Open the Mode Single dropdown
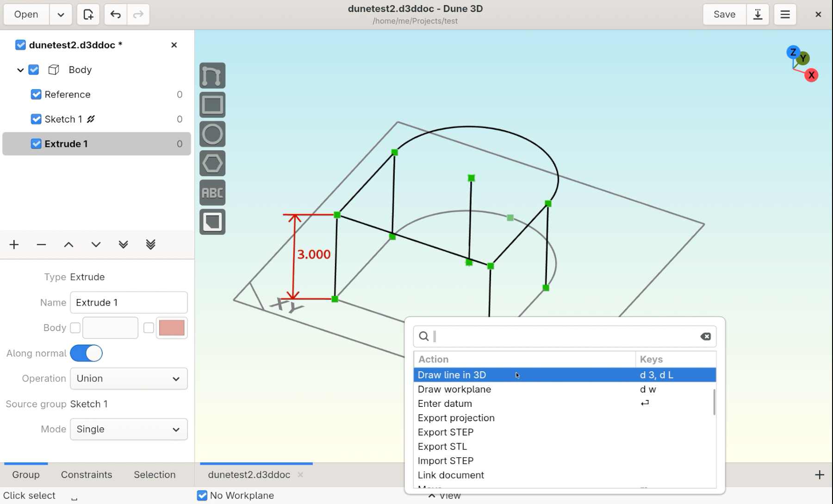The height and width of the screenshot is (504, 833). (129, 430)
